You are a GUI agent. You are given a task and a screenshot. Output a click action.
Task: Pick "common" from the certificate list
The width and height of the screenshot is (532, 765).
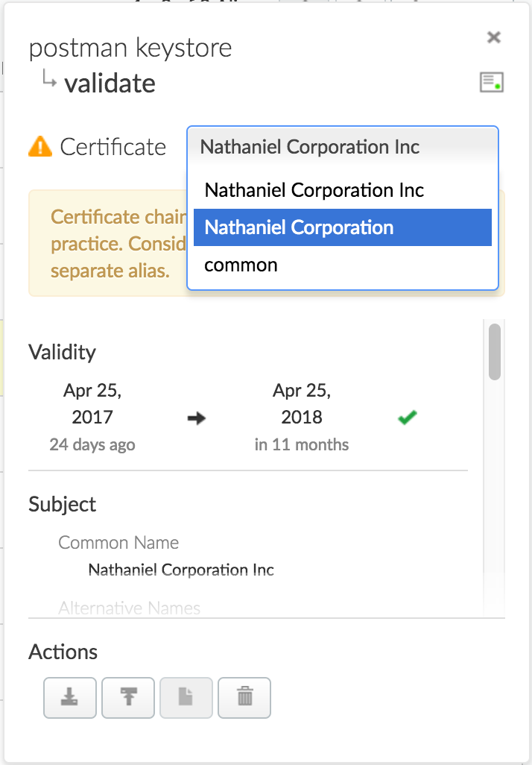pyautogui.click(x=241, y=265)
